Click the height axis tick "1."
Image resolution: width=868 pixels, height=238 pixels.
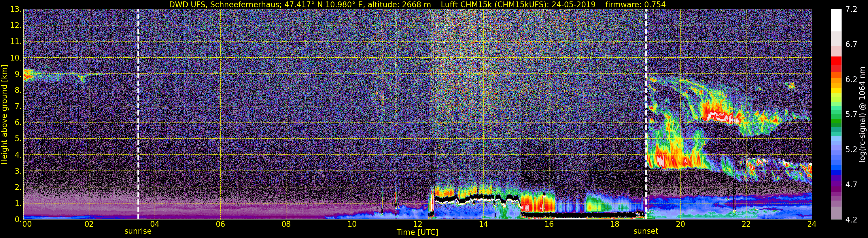point(18,204)
